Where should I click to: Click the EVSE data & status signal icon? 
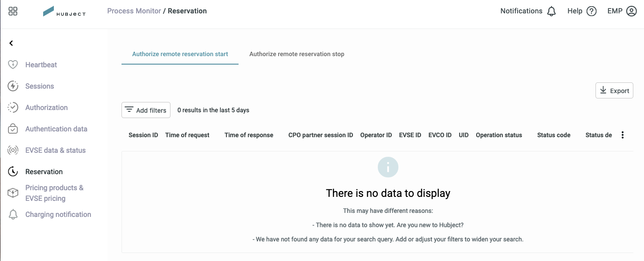(x=13, y=150)
